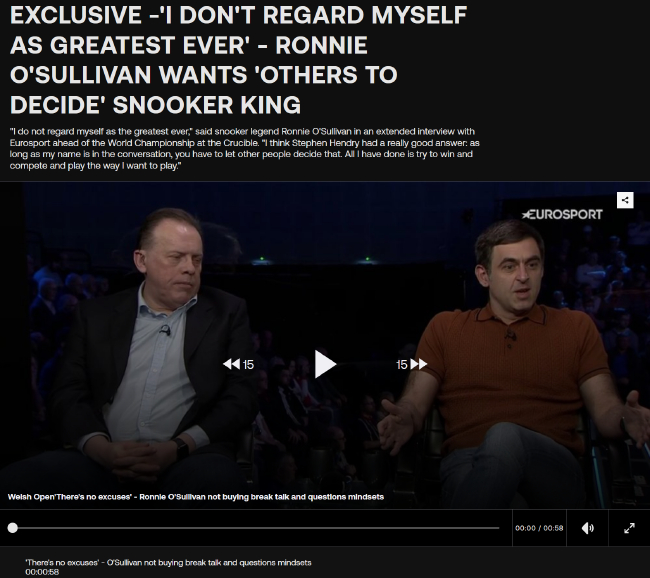Mute the video with the speaker icon
The height and width of the screenshot is (578, 650).
(x=587, y=528)
